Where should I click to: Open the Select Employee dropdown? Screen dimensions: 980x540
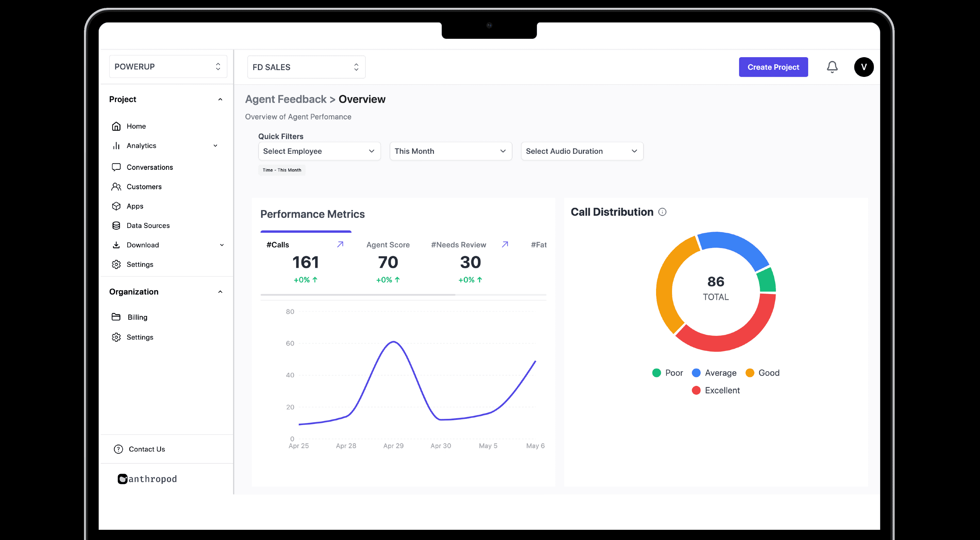coord(319,151)
